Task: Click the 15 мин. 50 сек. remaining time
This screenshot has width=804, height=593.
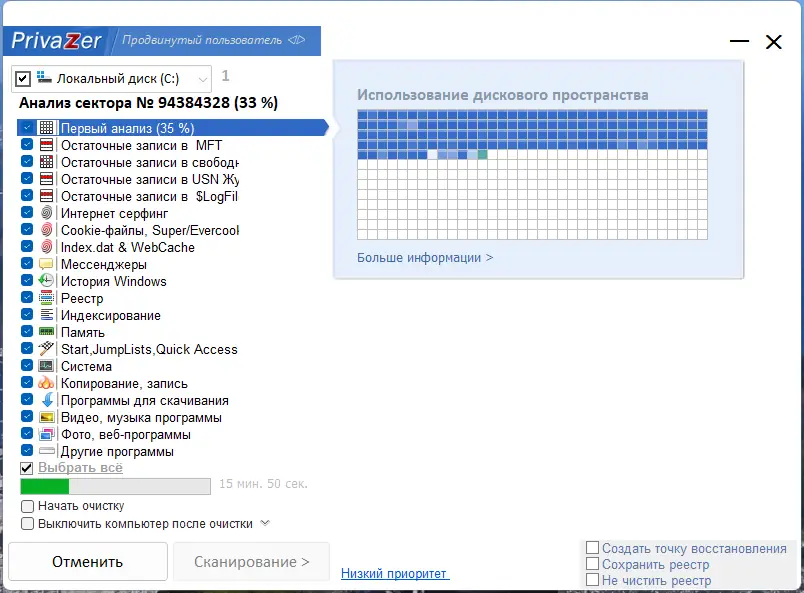Action: (264, 484)
